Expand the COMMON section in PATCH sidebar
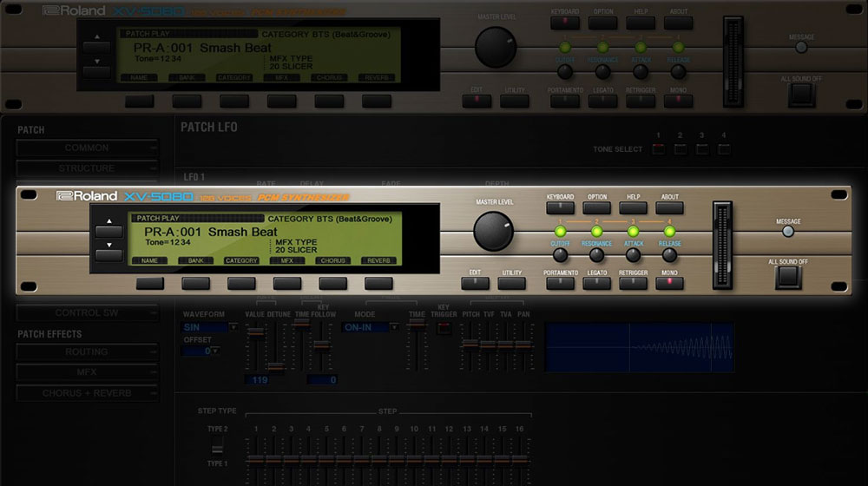 click(87, 148)
